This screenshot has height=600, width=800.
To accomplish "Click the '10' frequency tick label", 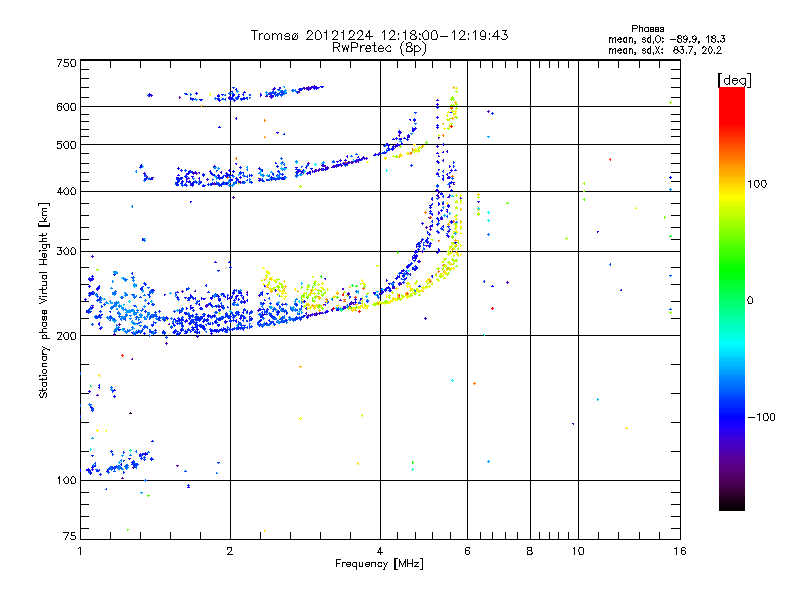I will [x=578, y=551].
